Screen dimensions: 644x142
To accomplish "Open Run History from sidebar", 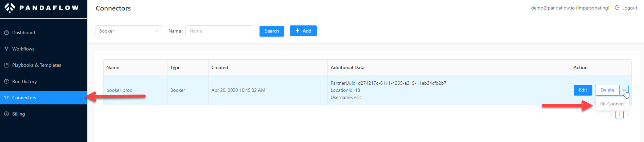I will click(x=43, y=81).
